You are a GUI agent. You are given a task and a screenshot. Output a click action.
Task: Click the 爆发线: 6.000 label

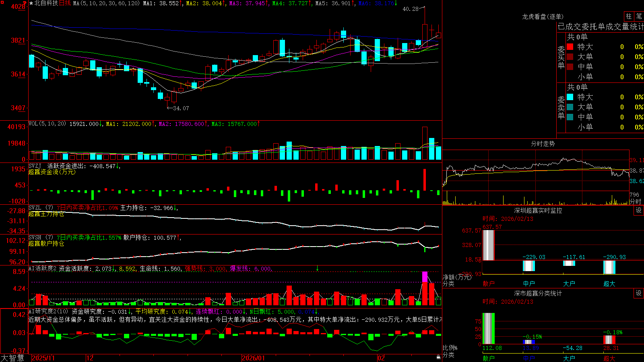250,269
